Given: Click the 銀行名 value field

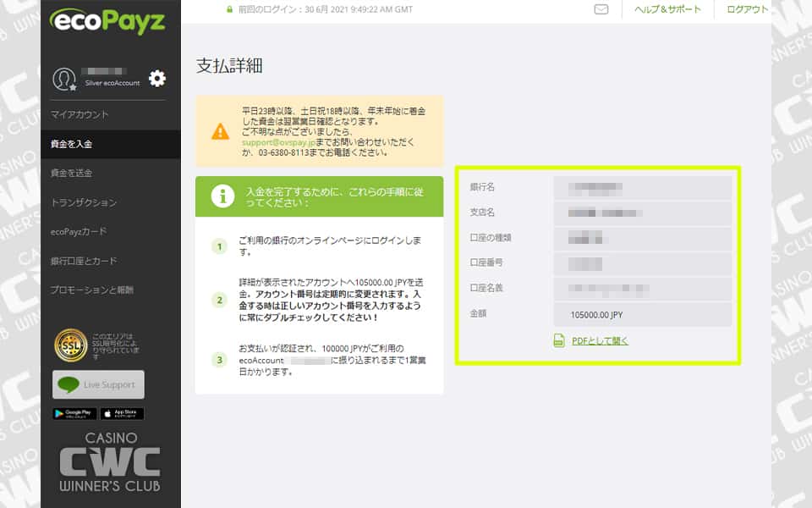Looking at the screenshot, I should coord(643,188).
